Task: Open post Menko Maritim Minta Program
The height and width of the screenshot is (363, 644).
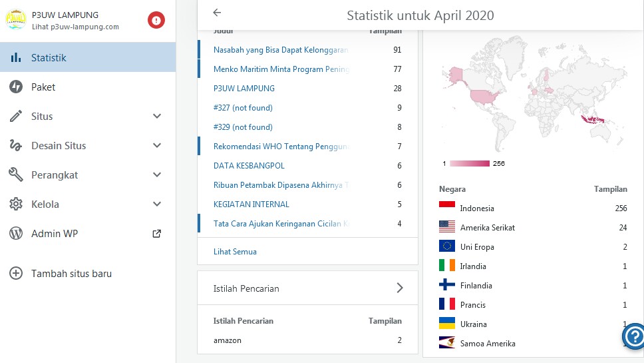Action: click(x=281, y=69)
